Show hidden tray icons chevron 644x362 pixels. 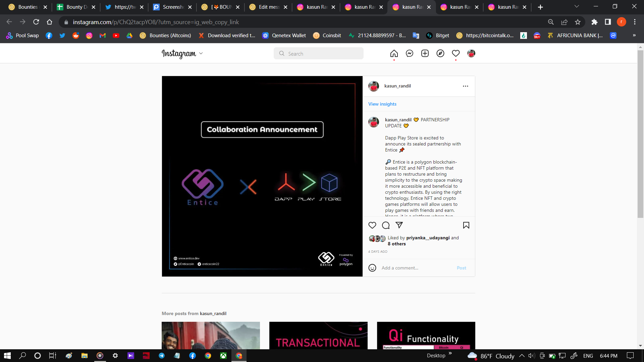tap(522, 356)
